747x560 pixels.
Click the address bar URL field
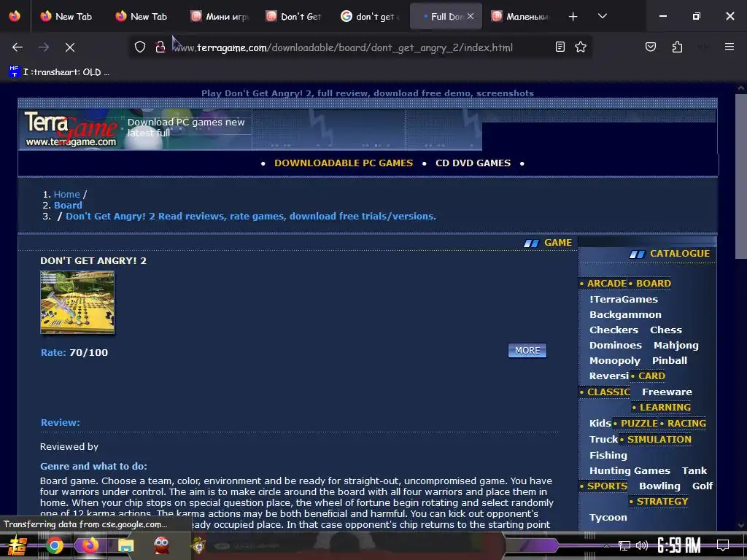pyautogui.click(x=342, y=47)
